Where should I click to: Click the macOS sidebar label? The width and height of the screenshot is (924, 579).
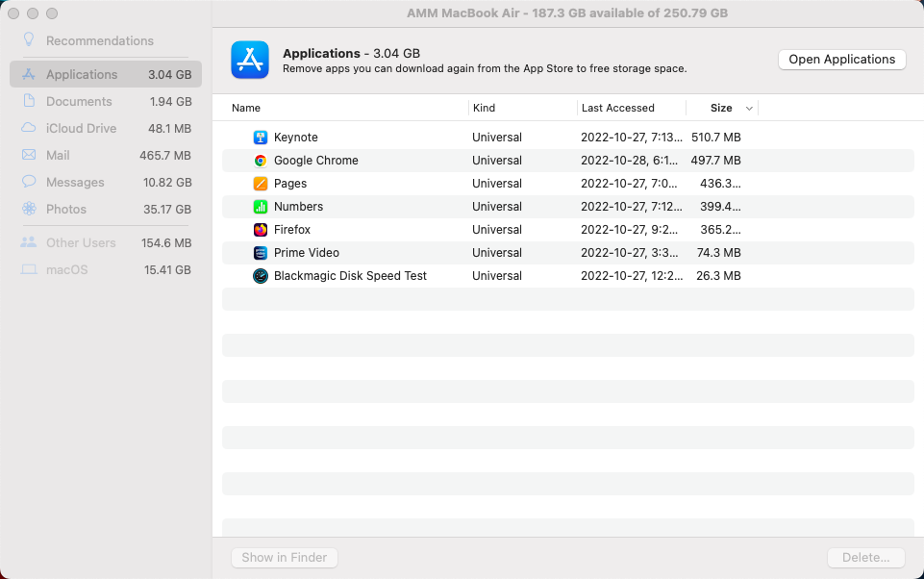click(x=66, y=270)
